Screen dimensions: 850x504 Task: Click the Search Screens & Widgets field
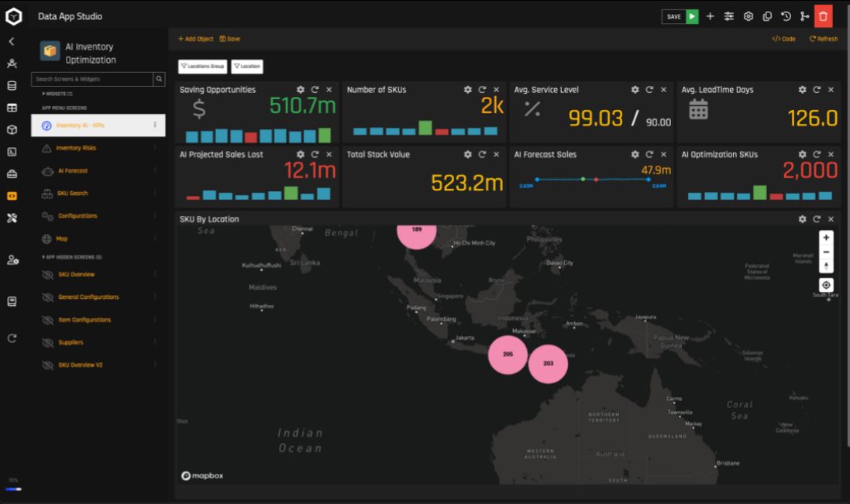coord(92,79)
